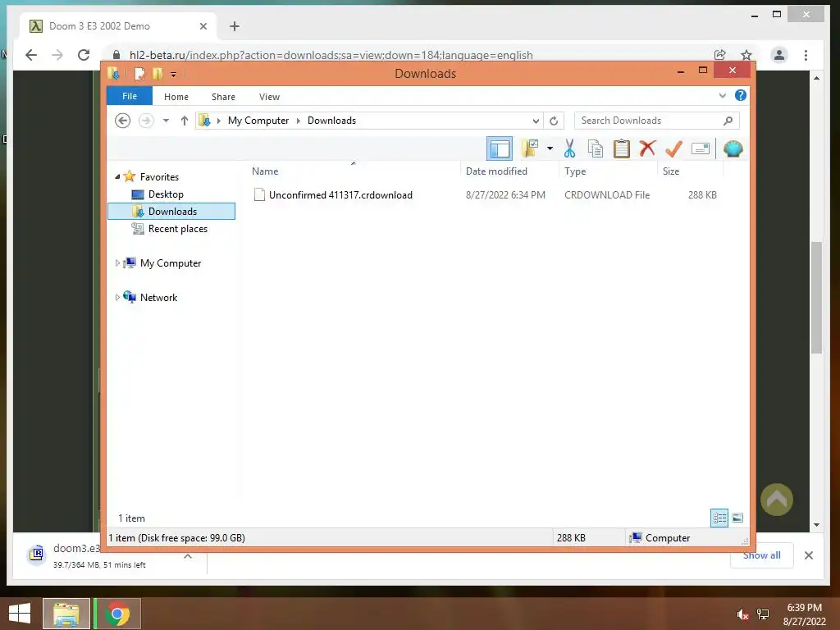Open the Share ribbon tab
The height and width of the screenshot is (630, 840).
point(223,97)
